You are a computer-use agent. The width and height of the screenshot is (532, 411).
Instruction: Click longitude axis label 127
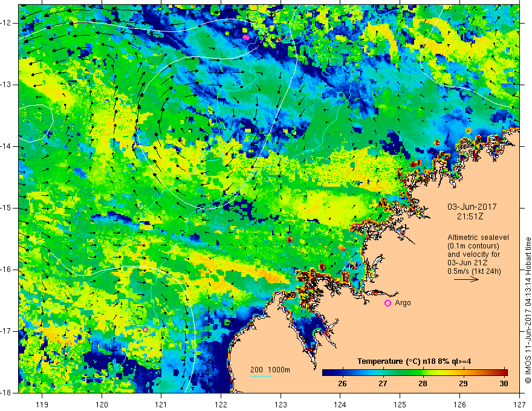point(519,404)
